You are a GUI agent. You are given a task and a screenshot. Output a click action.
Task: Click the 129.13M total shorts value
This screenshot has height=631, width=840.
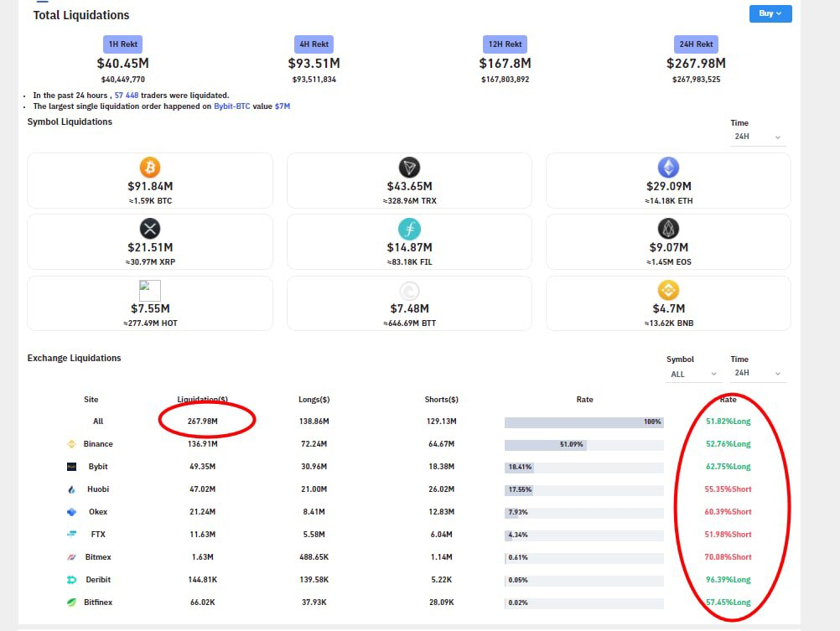(x=442, y=421)
